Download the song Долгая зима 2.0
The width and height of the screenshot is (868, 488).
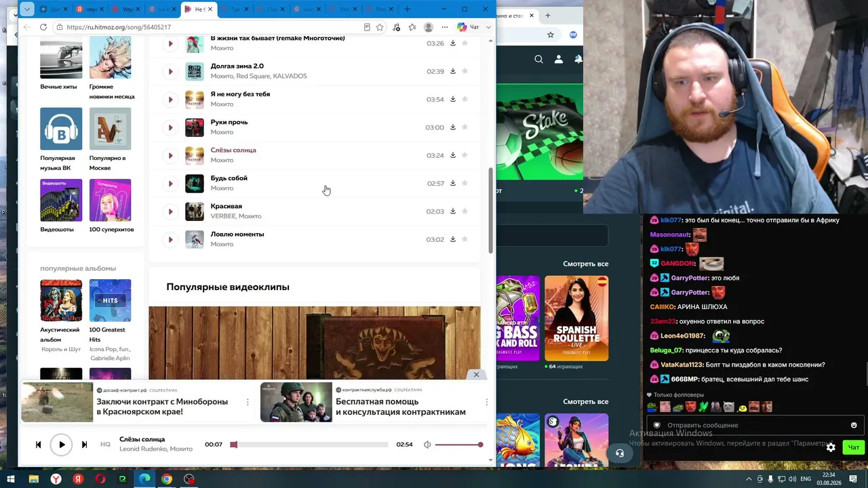[x=453, y=71]
